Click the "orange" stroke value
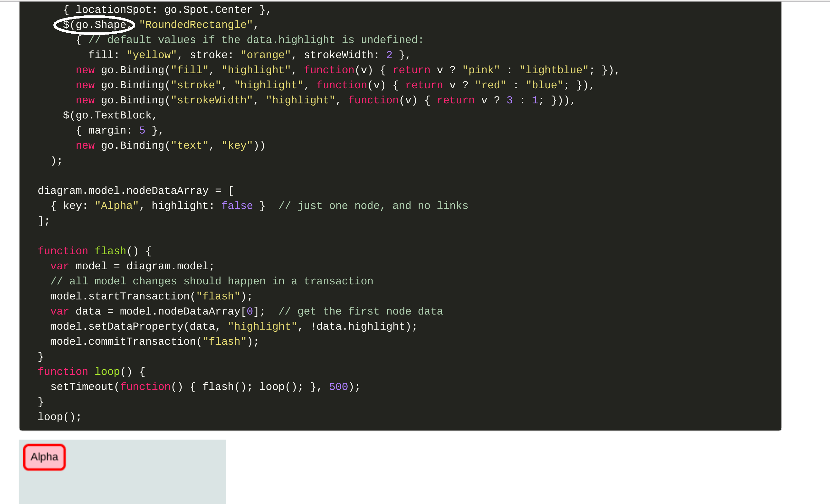 tap(266, 55)
